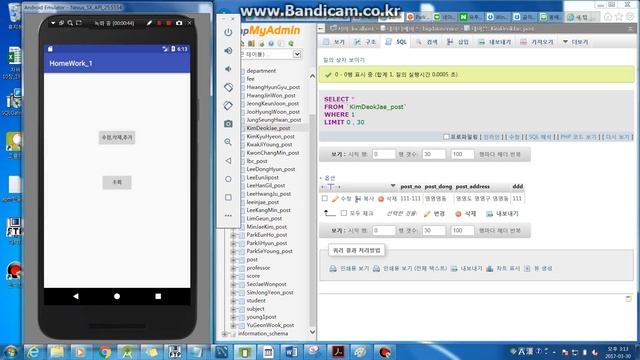Open the More dropdown tab in phpMyAdmin

coord(576,42)
